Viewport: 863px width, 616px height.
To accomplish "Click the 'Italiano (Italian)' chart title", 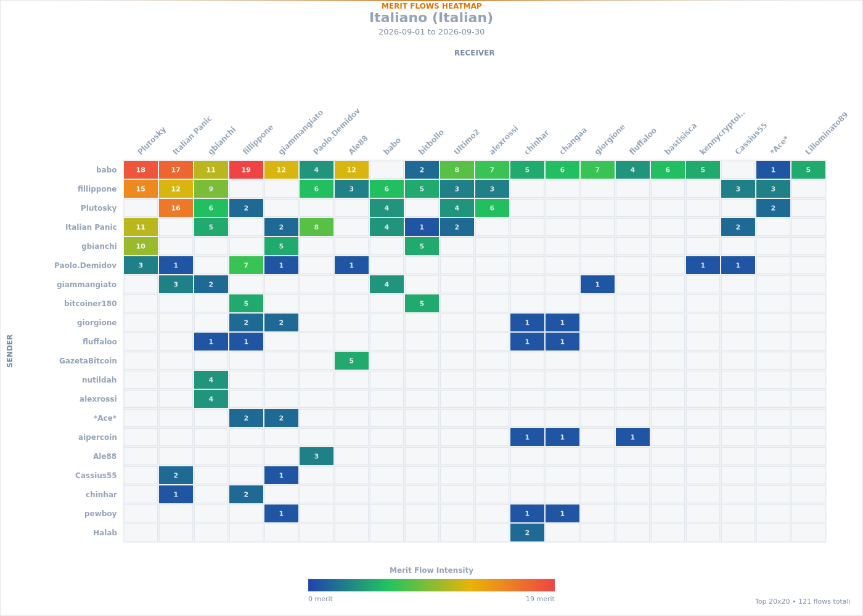I will [431, 18].
